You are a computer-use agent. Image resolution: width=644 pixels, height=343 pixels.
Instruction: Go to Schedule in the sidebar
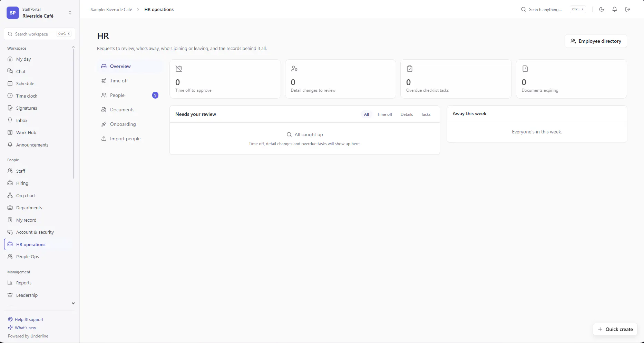coord(39,83)
